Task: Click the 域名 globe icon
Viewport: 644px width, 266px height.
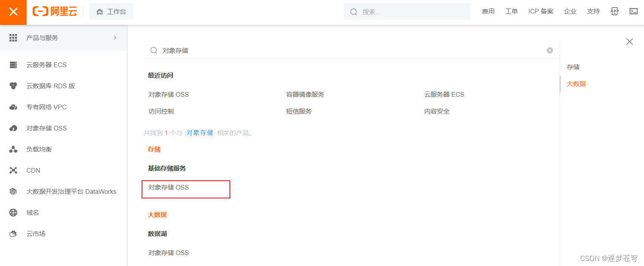Action: pos(13,213)
